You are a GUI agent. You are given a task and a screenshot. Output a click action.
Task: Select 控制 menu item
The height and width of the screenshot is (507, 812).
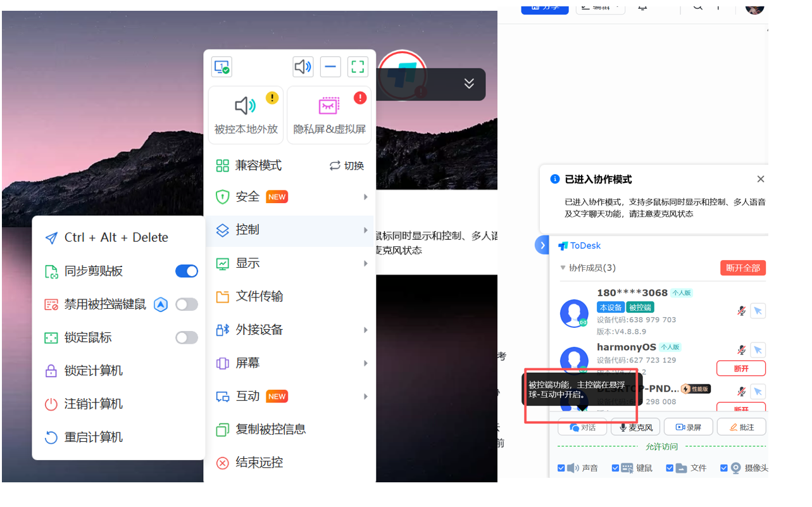[x=290, y=230]
